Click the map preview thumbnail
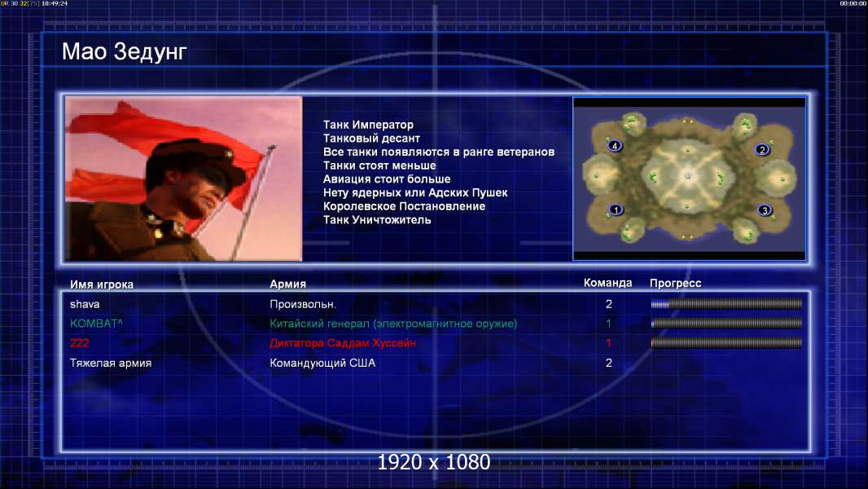This screenshot has width=868, height=489. coord(689,178)
